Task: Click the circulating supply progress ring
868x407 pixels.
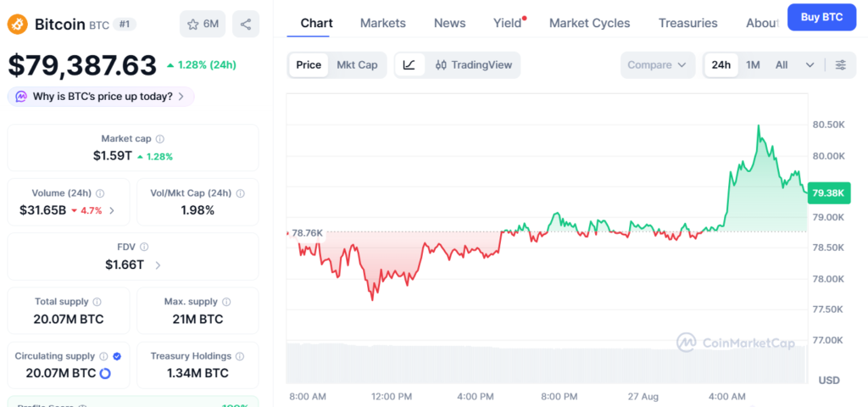Action: coord(104,374)
